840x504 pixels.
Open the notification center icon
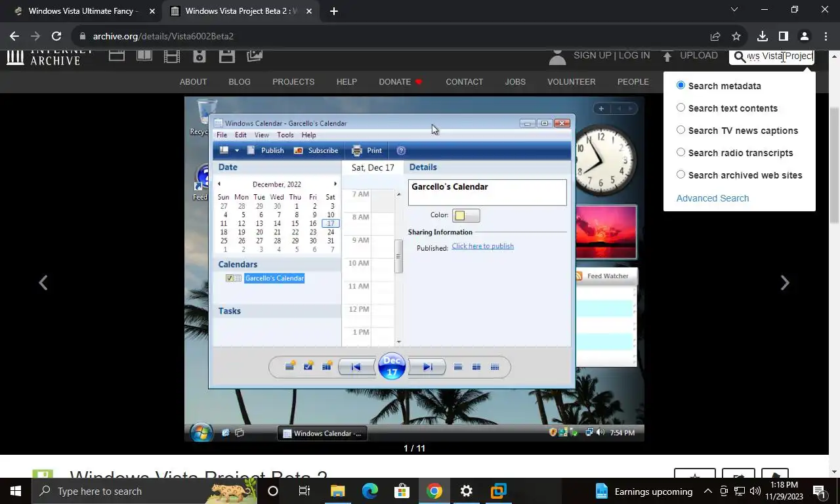pos(818,491)
